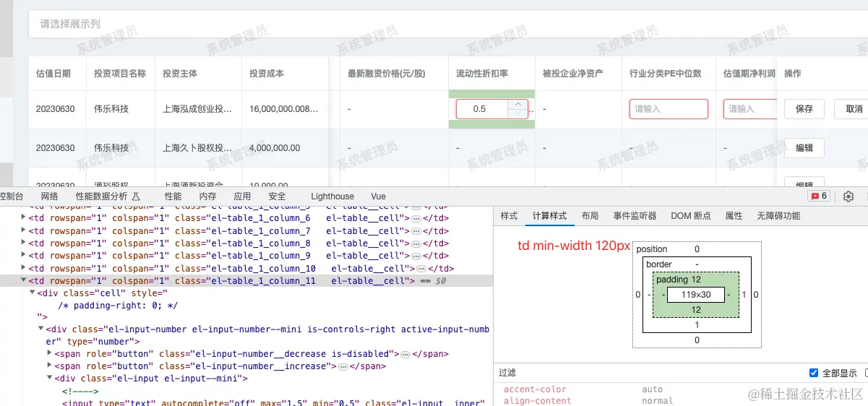The width and height of the screenshot is (868, 406).
Task: Click the 投资主体 column header
Action: click(x=180, y=74)
